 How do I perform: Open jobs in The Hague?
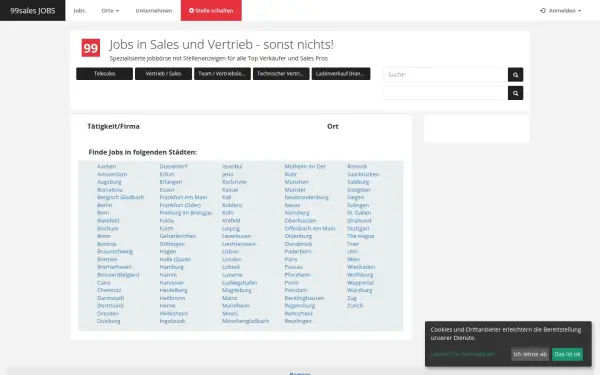pyautogui.click(x=360, y=236)
